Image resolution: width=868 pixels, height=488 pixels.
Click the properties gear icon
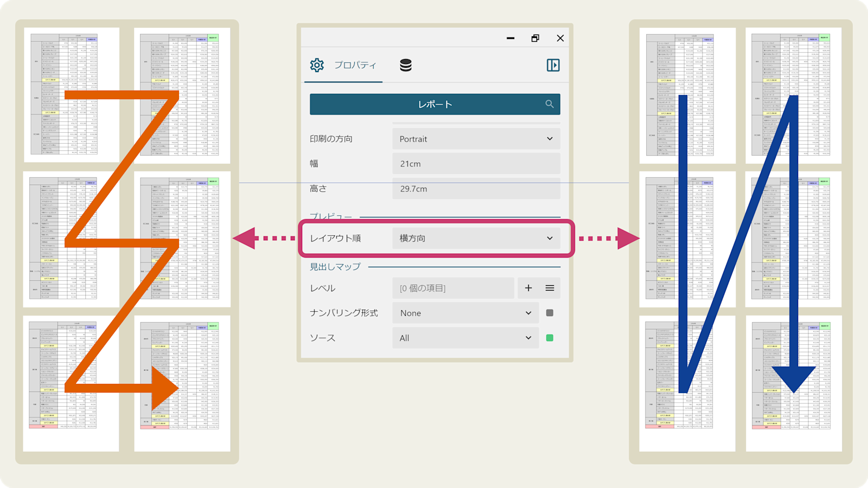pos(317,65)
